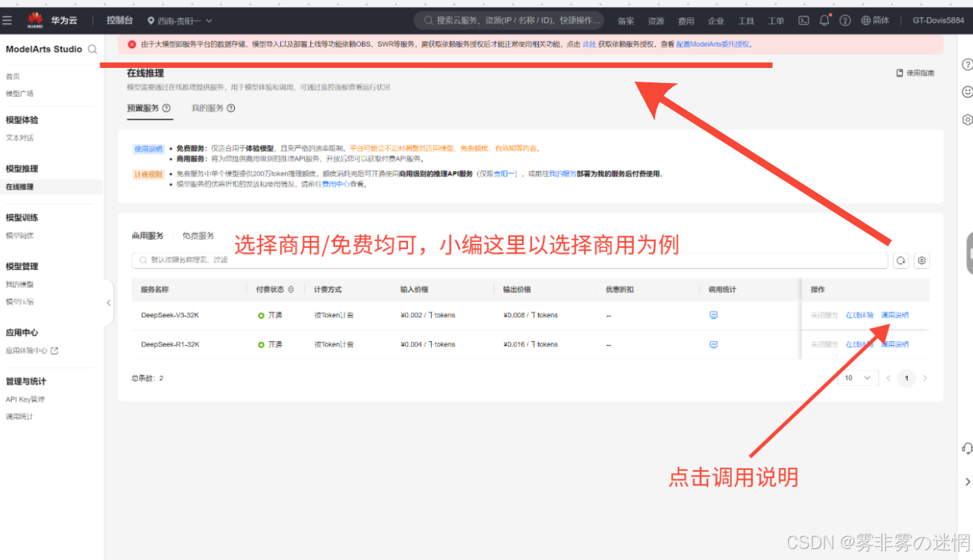The width and height of the screenshot is (973, 560).
Task: Open 应用体验中心 external link
Action: (32, 351)
